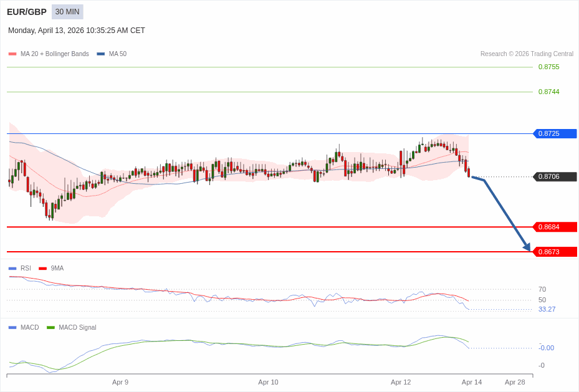Viewport: 579px width, 392px height.
Task: Select the red 0.8684 support price tag
Action: tap(554, 227)
